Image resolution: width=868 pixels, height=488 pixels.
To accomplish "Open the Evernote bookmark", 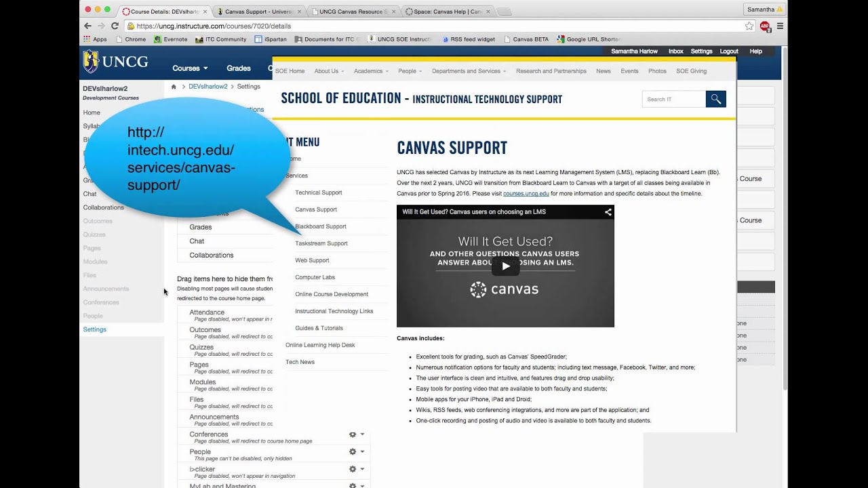I will point(170,39).
